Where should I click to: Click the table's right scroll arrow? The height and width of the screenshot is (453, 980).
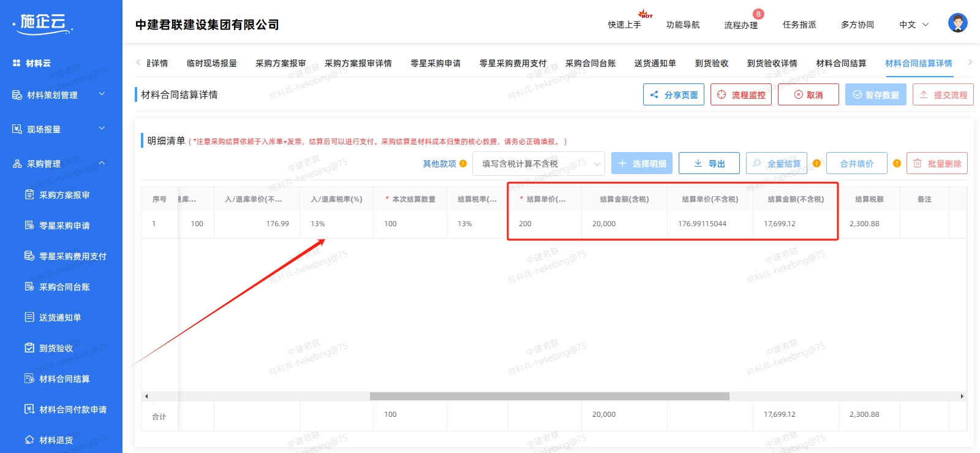tap(962, 397)
